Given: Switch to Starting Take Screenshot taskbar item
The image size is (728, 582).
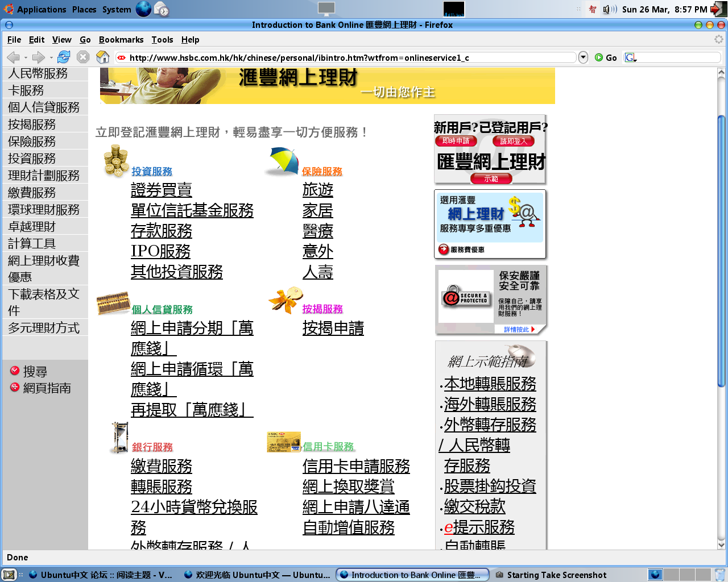Looking at the screenshot, I should click(550, 575).
